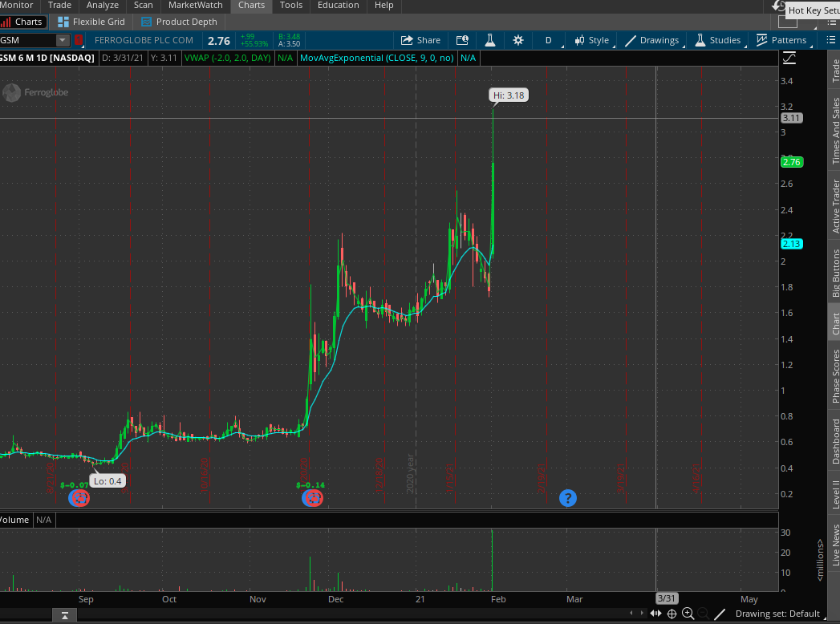Click the scroll left arrow at the bottom
This screenshot has width=840, height=624.
[631, 614]
